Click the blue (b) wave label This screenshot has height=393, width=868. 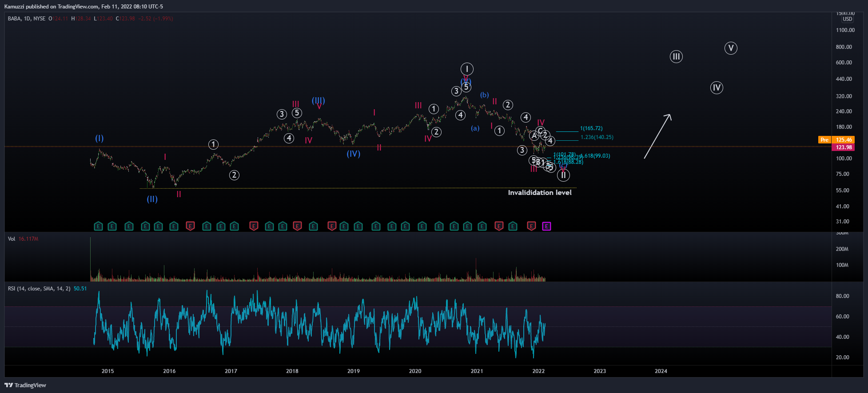click(485, 95)
